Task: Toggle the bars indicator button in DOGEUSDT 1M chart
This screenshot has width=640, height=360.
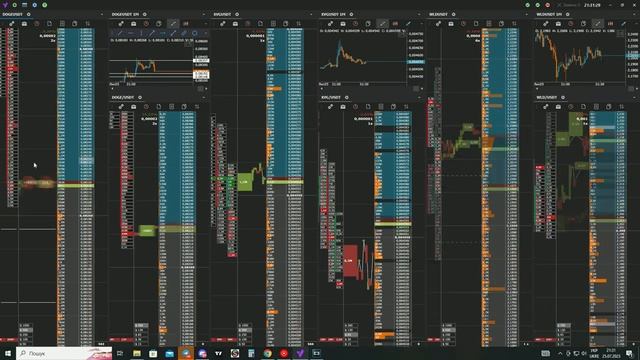Action: (186, 24)
